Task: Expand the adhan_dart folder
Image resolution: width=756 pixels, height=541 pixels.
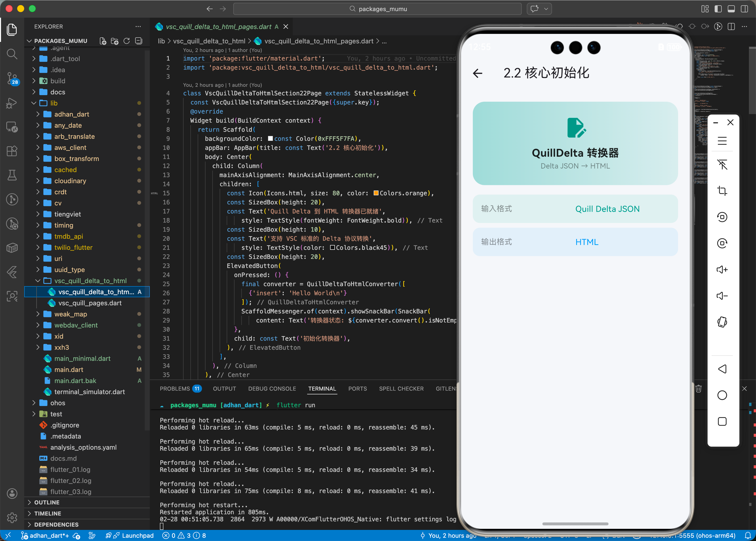Action: pyautogui.click(x=38, y=114)
